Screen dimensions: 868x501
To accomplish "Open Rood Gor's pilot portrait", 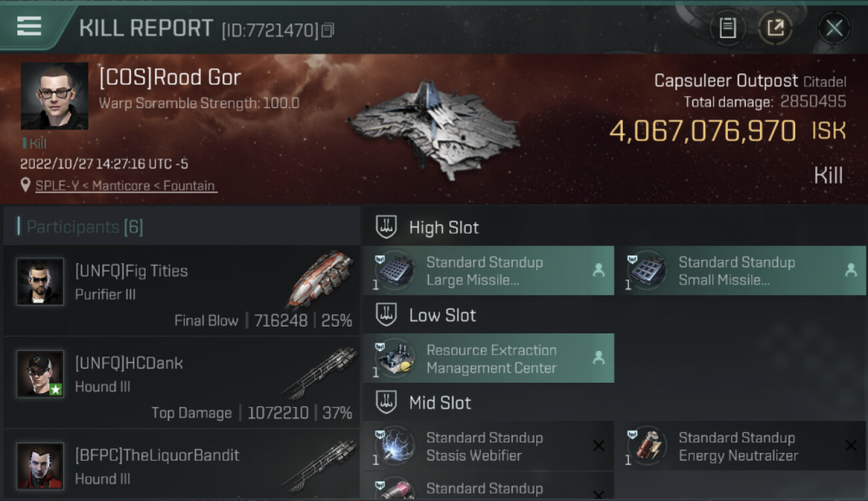I will click(54, 96).
